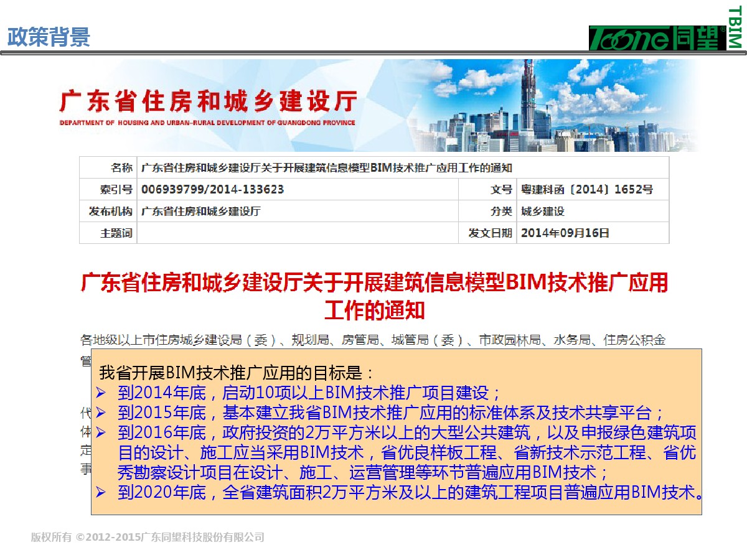Image resolution: width=747 pixels, height=560 pixels.
Task: Click the arrow bullet before 到2020年底
Action: pos(102,493)
